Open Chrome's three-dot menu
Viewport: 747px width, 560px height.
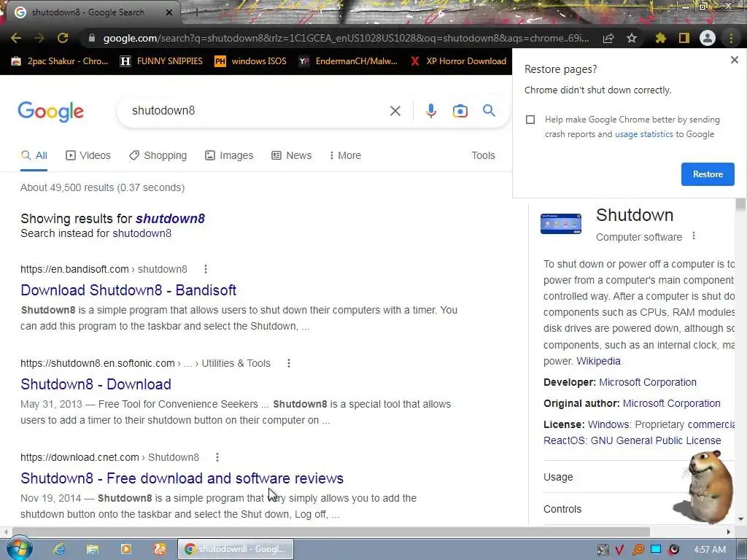(x=731, y=38)
